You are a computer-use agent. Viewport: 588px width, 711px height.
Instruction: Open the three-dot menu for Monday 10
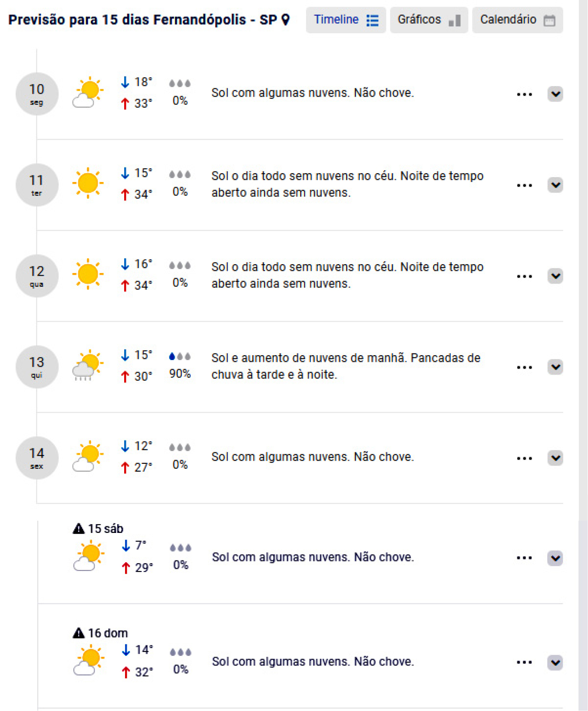[524, 94]
